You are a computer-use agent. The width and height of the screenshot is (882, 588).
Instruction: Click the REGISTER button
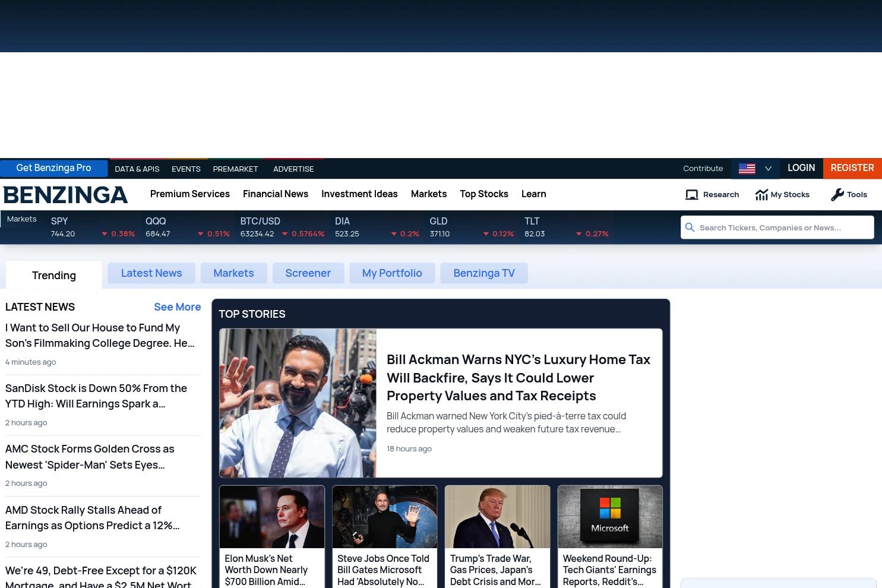tap(852, 168)
